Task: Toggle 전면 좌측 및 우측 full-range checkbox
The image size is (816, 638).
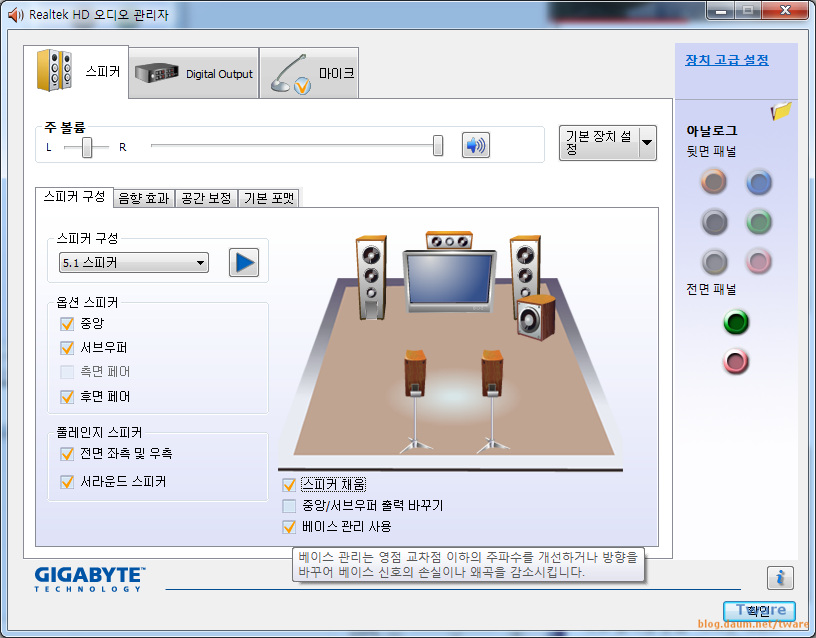Action: click(x=67, y=454)
